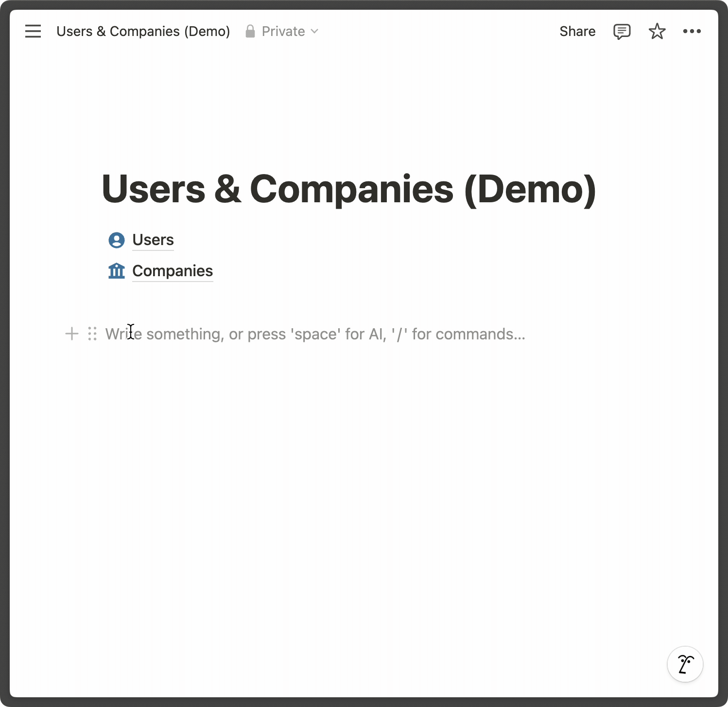
Task: Open the Notion AI assistant floating button
Action: click(x=685, y=664)
